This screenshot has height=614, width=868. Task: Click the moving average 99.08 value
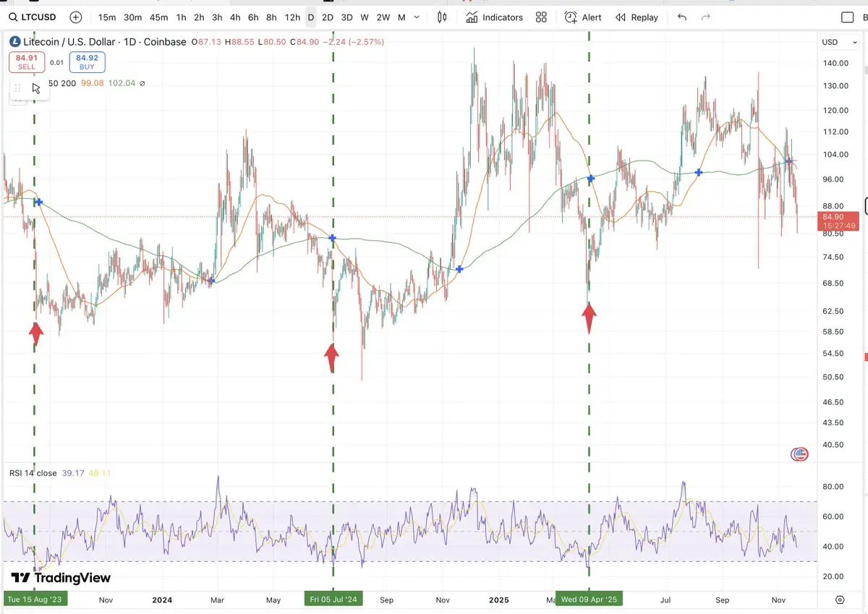point(93,83)
